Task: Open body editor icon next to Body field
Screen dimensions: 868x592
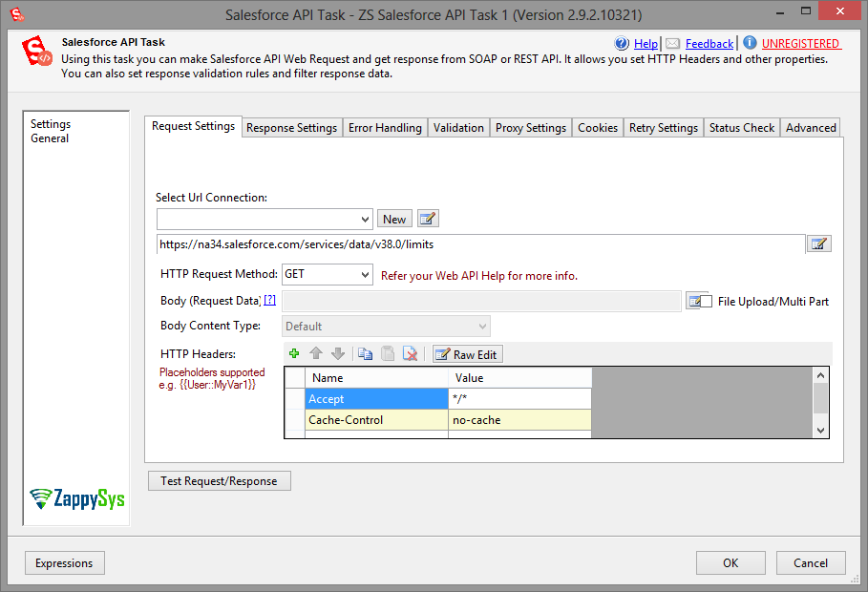Action: [x=693, y=302]
